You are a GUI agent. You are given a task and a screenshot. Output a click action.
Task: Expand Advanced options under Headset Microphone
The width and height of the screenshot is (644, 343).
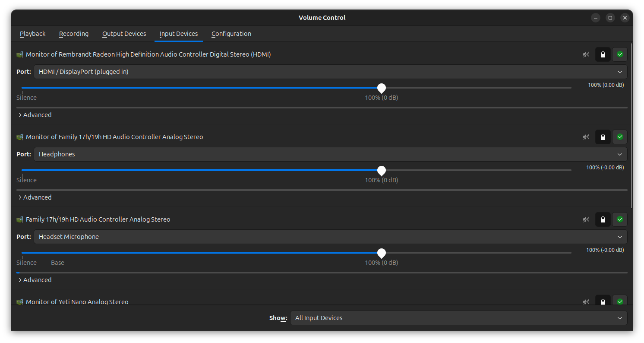click(x=35, y=280)
